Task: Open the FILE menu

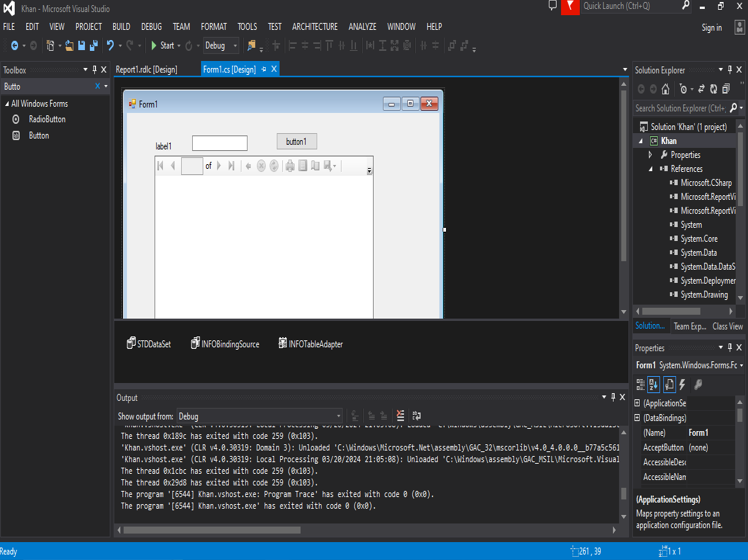Action: coord(9,27)
